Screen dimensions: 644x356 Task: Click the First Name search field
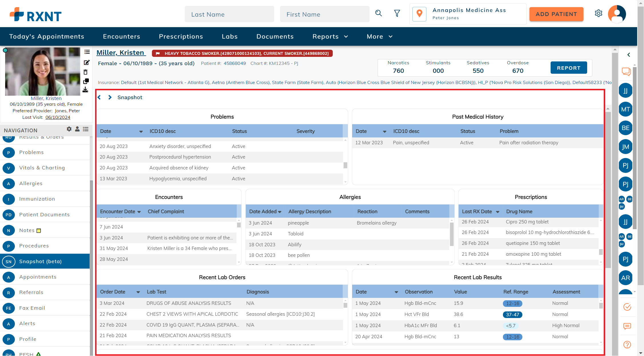(x=325, y=14)
